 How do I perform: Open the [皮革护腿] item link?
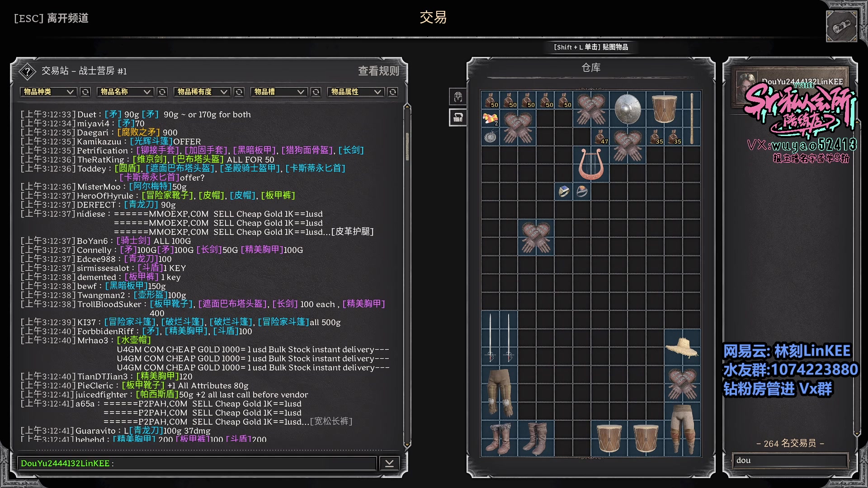(x=353, y=232)
